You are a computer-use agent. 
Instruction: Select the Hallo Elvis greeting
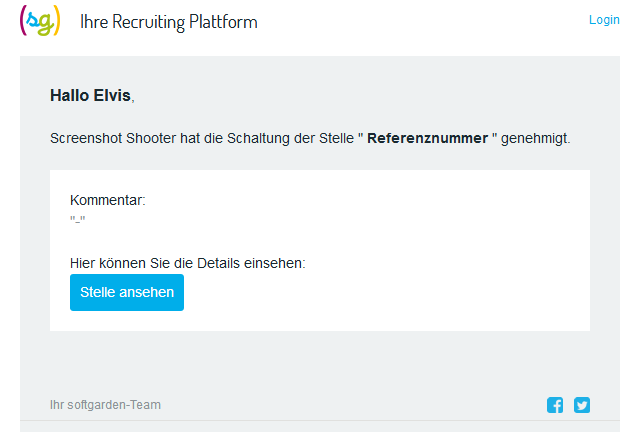click(92, 95)
